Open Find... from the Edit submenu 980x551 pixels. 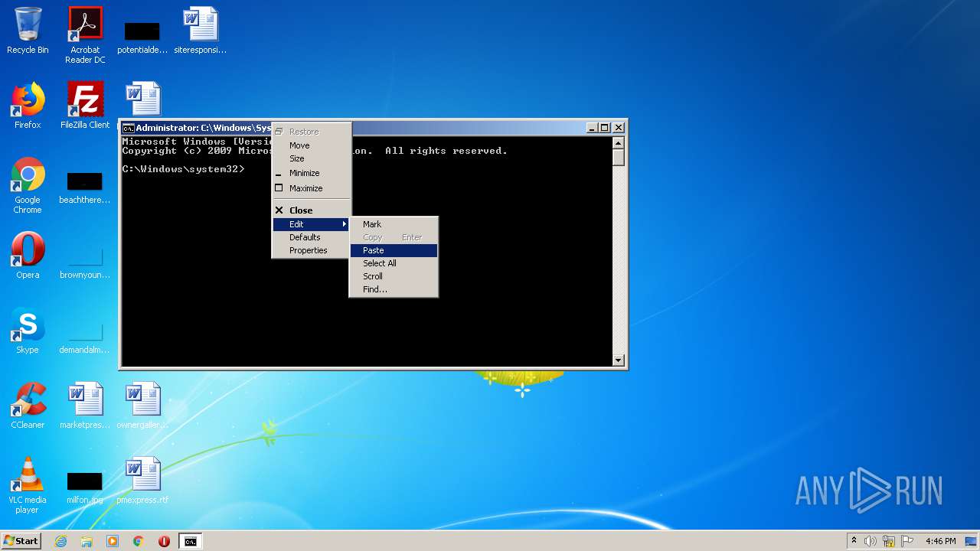[x=394, y=289]
